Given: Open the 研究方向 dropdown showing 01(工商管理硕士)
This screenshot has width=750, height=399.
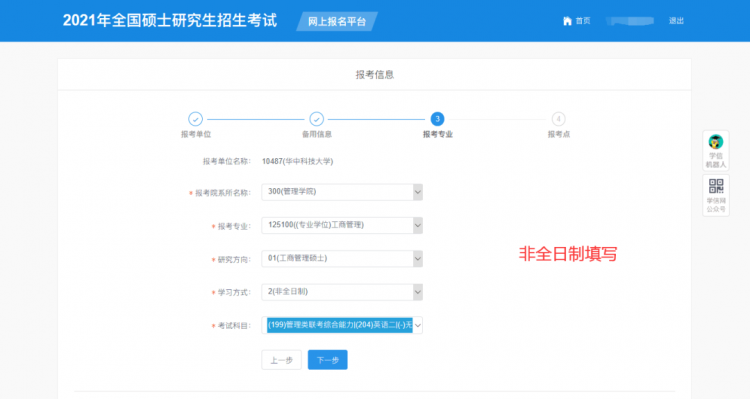Looking at the screenshot, I should point(342,258).
